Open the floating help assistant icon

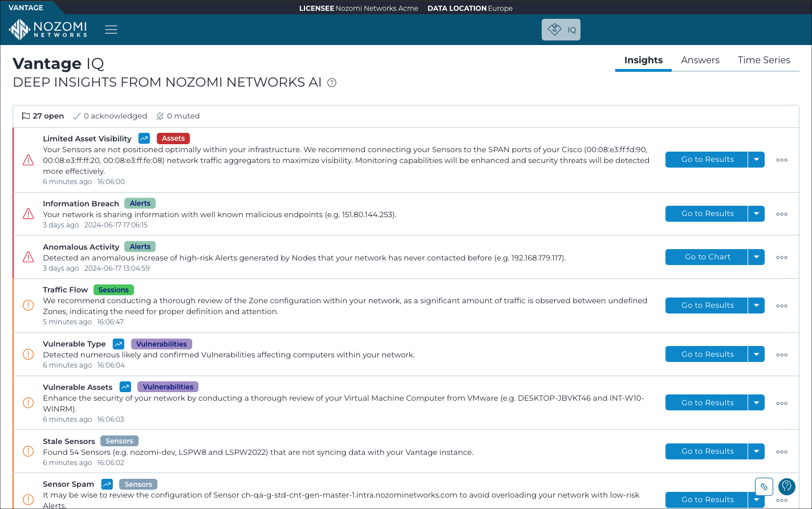pyautogui.click(x=787, y=486)
